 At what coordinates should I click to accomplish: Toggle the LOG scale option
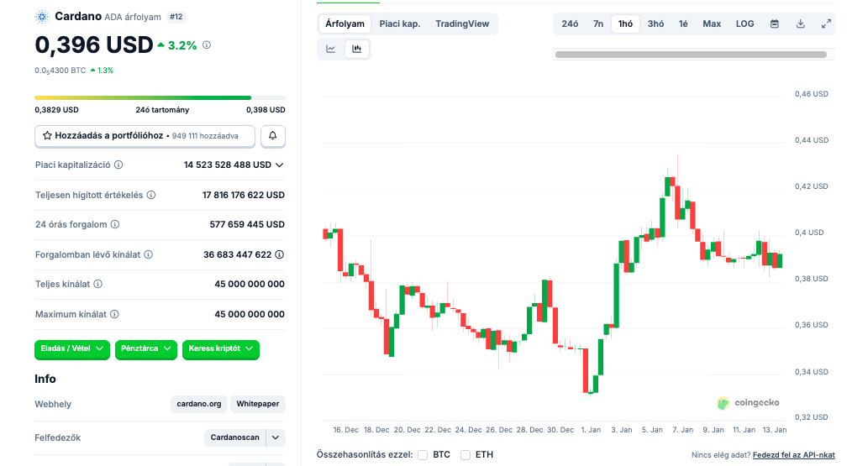pos(744,24)
